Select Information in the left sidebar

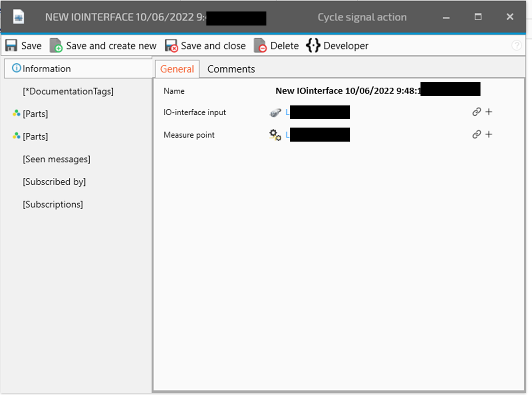[46, 68]
